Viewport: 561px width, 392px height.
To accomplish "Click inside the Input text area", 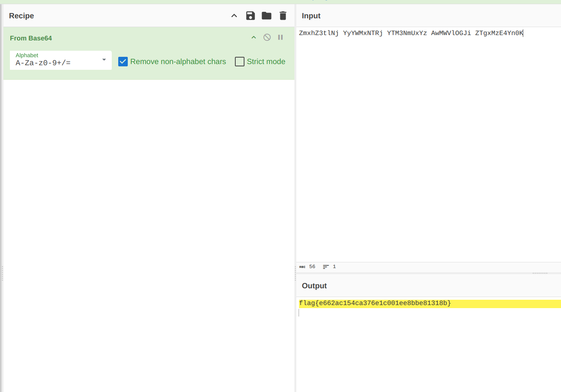I will [429, 145].
